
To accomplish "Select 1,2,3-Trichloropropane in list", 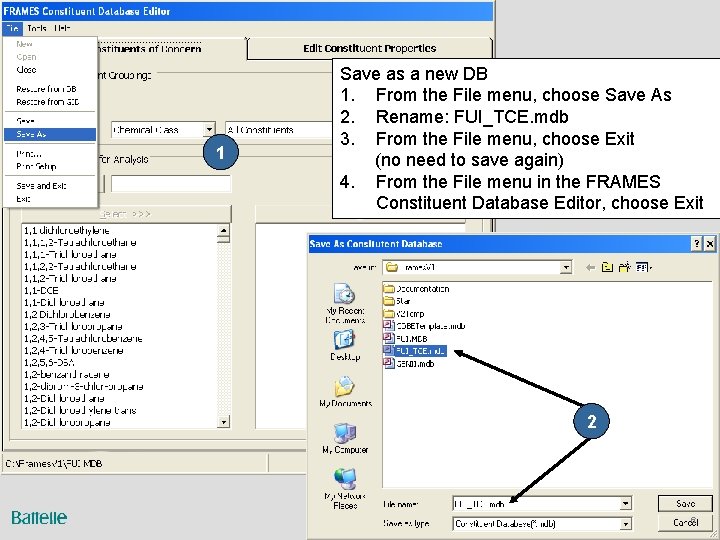I will (73, 326).
